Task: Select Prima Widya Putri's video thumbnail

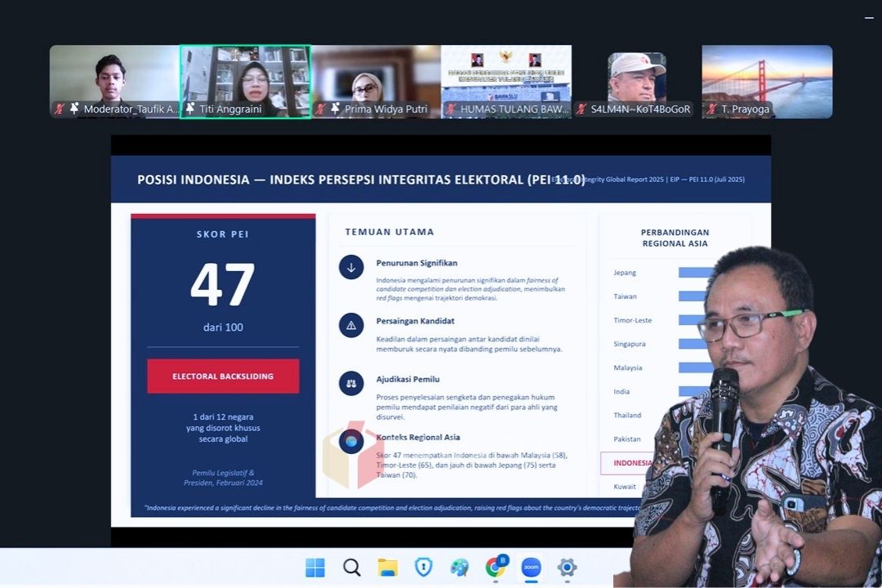Action: (x=376, y=82)
